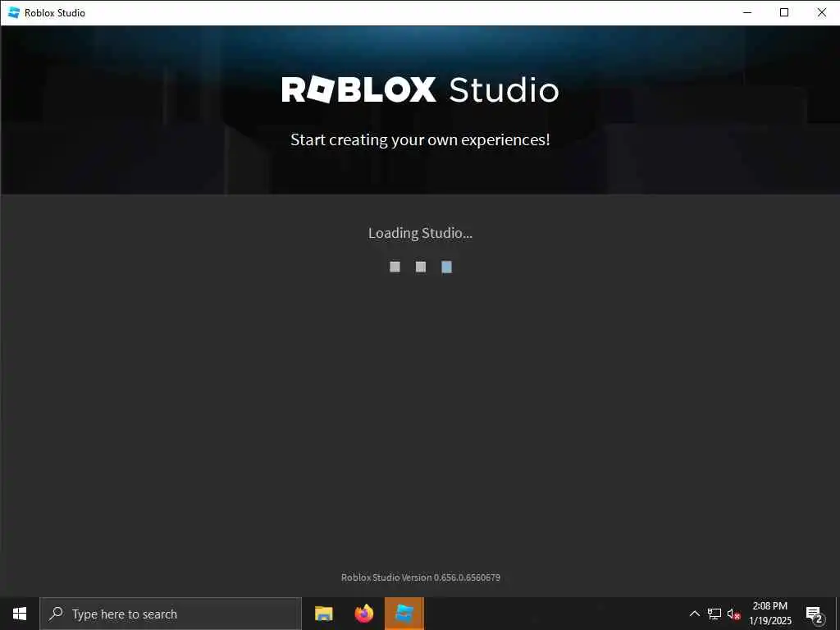Click the blue loading indicator square

click(x=446, y=267)
